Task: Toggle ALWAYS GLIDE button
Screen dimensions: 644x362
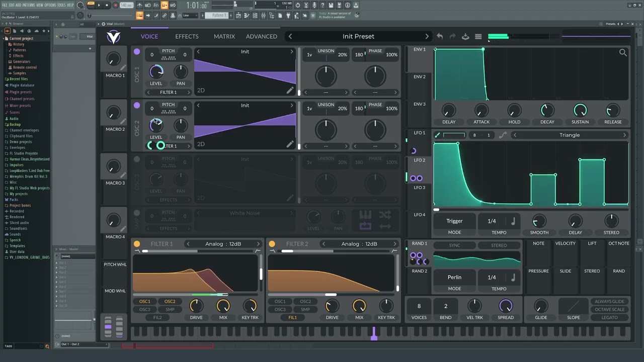Action: click(x=609, y=301)
